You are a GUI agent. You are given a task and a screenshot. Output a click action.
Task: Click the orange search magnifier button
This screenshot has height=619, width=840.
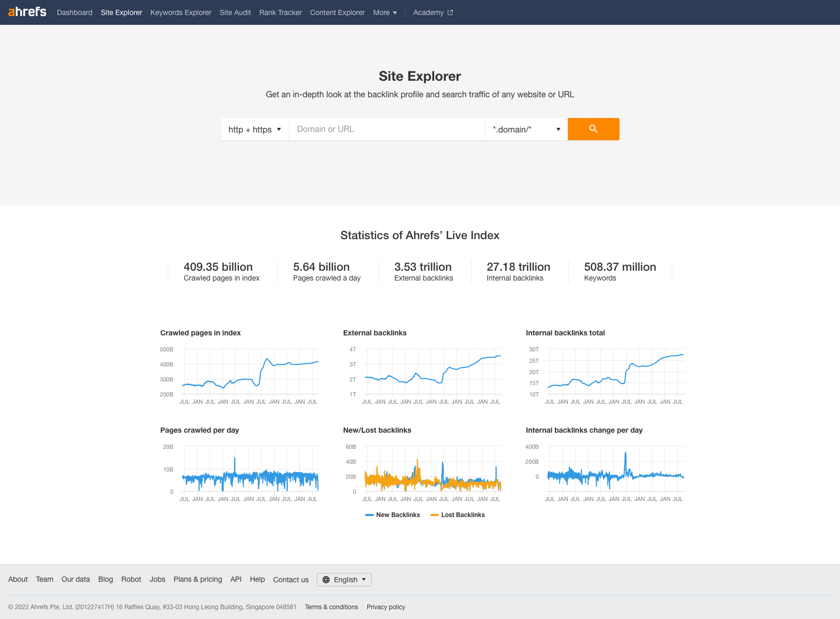click(x=593, y=129)
